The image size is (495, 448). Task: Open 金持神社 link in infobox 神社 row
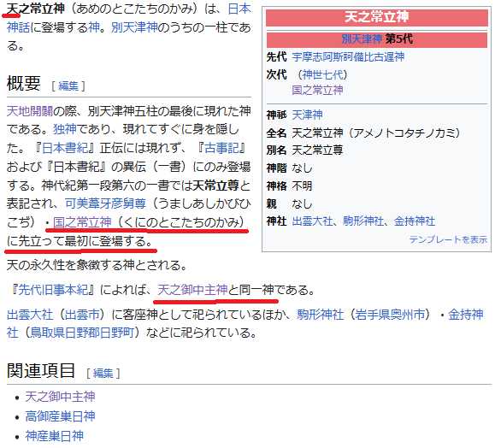point(415,221)
